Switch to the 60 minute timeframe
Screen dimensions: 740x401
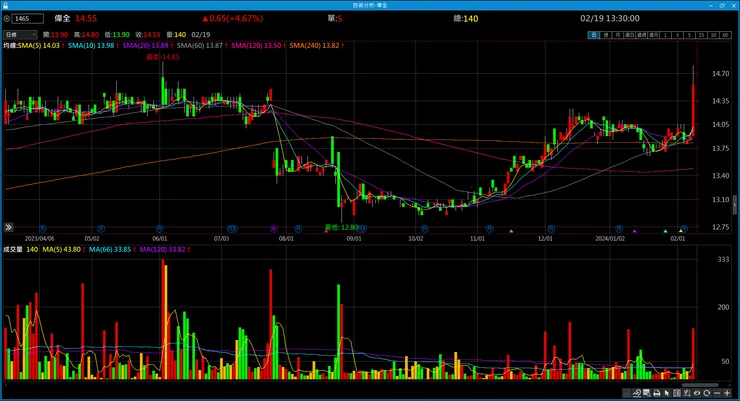[725, 35]
